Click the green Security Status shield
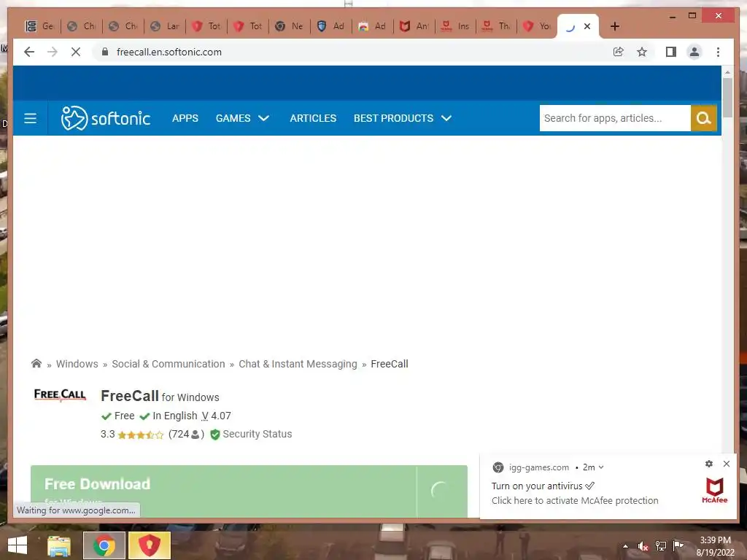This screenshot has width=747, height=560. (215, 435)
